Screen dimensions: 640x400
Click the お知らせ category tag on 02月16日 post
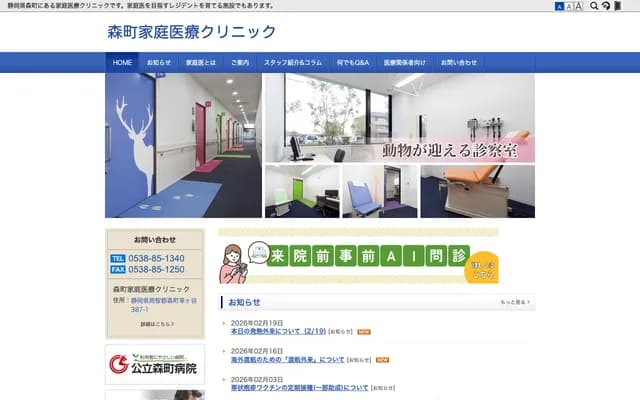coord(359,360)
